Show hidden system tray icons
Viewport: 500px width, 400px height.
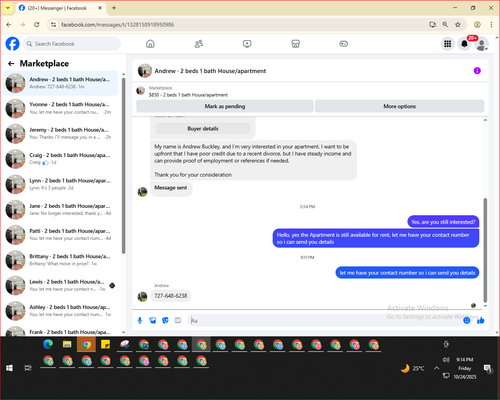(x=437, y=368)
